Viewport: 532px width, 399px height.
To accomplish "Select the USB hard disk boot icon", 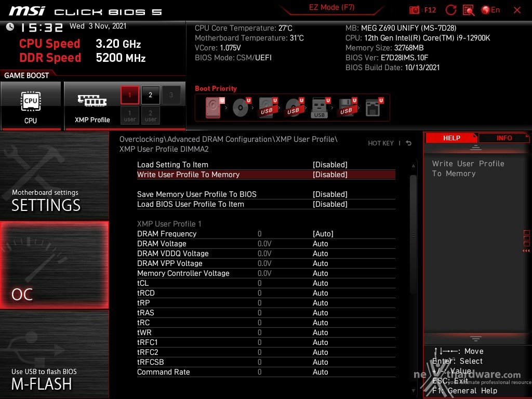I will pos(268,108).
